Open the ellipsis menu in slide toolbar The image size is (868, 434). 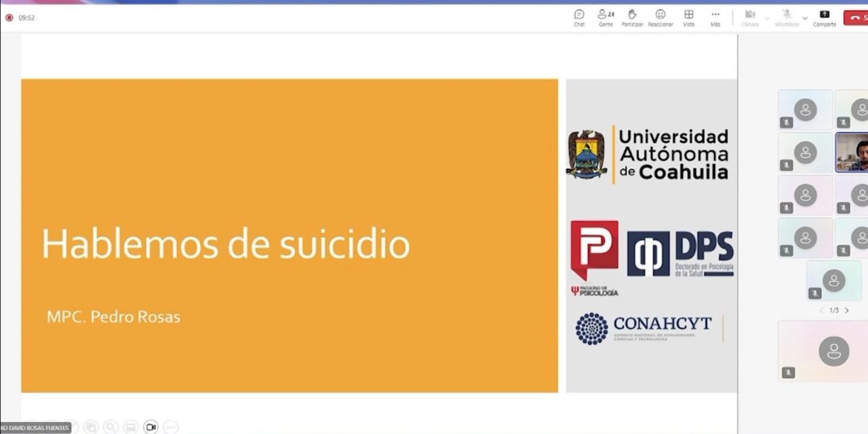point(171,427)
